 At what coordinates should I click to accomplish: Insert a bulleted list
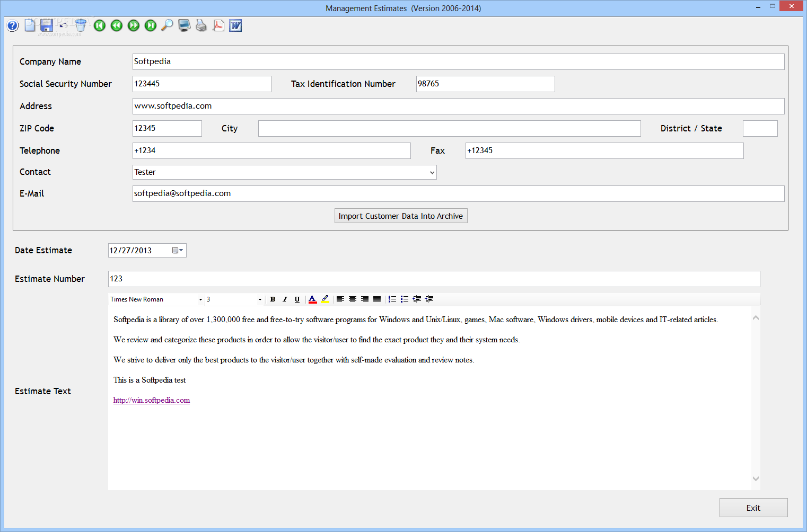pyautogui.click(x=405, y=299)
